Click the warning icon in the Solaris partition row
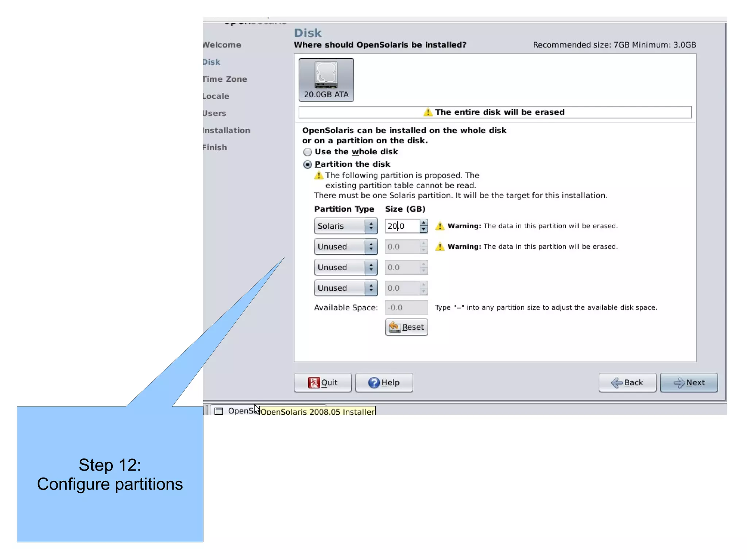The image size is (747, 560). pos(440,226)
